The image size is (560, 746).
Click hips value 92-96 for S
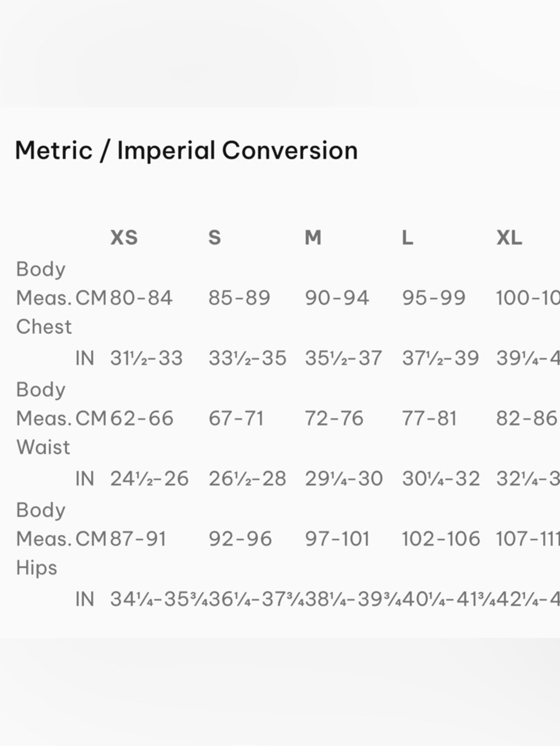[x=240, y=539]
